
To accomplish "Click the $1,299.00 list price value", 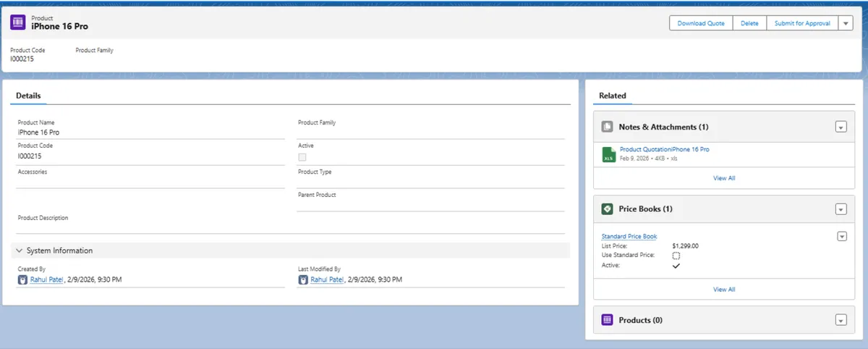I will 685,245.
